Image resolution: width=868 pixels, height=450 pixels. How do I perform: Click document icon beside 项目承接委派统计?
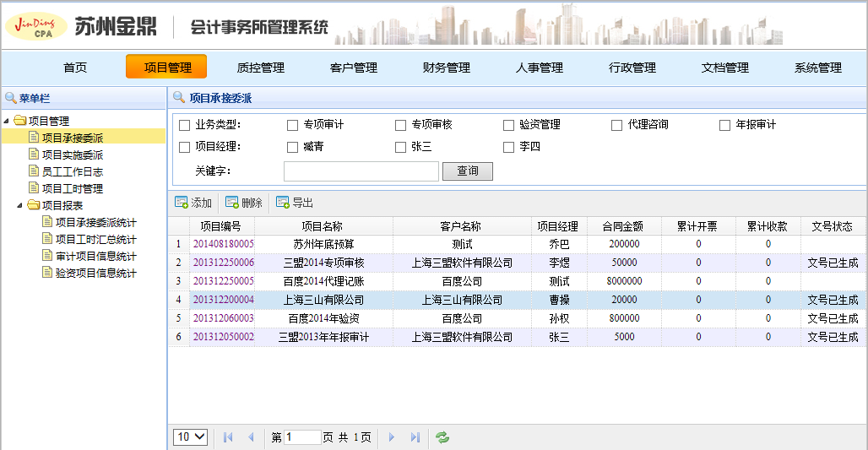pos(47,221)
